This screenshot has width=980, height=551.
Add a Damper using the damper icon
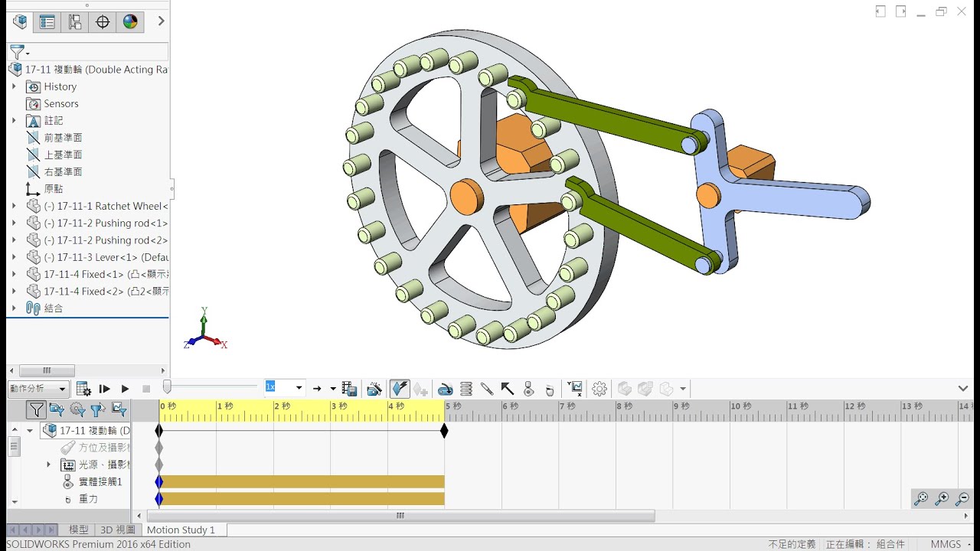point(487,389)
